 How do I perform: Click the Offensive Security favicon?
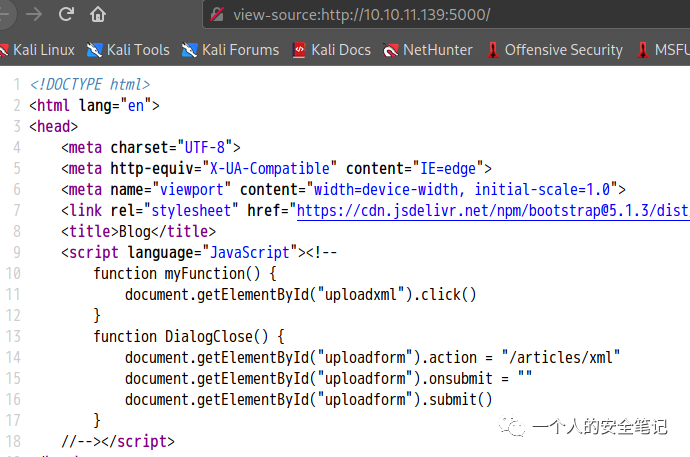coord(493,50)
